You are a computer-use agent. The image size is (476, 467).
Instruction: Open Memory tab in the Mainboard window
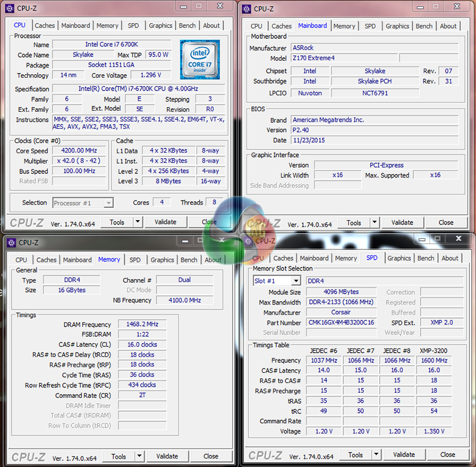coord(344,26)
